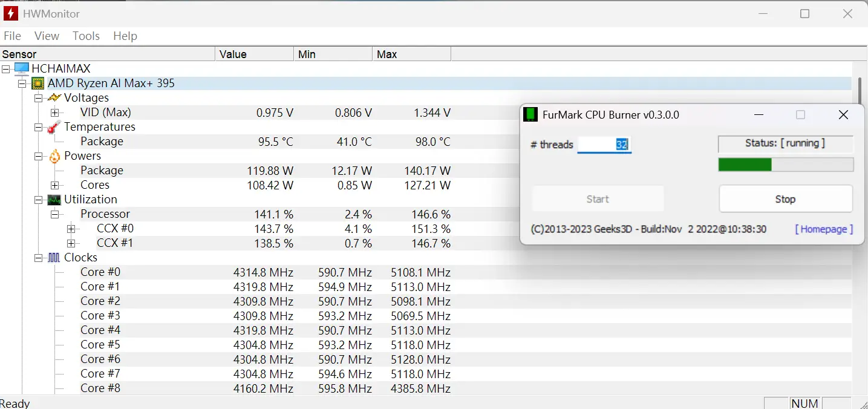Click the Powers flame icon

[54, 156]
